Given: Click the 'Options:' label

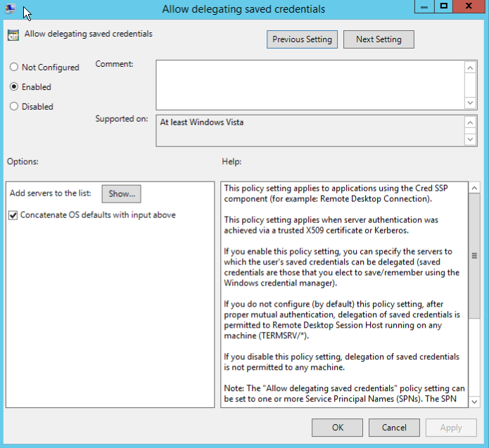Looking at the screenshot, I should pos(23,162).
